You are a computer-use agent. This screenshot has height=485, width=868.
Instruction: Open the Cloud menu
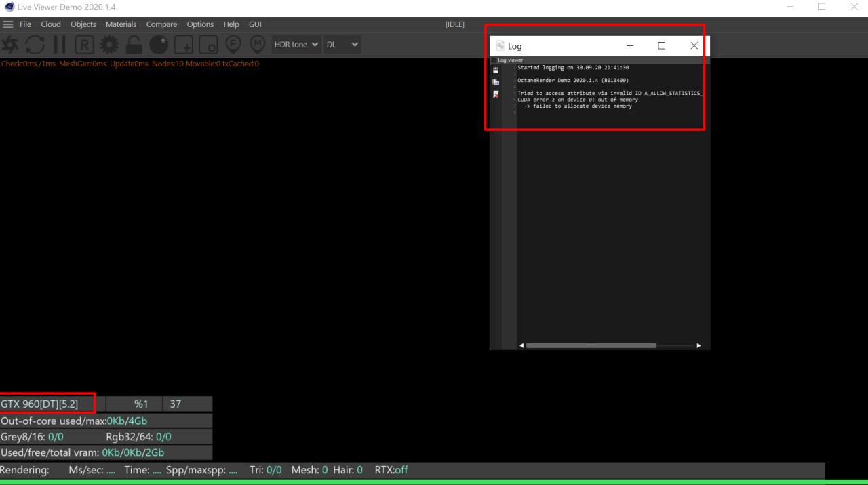[51, 24]
